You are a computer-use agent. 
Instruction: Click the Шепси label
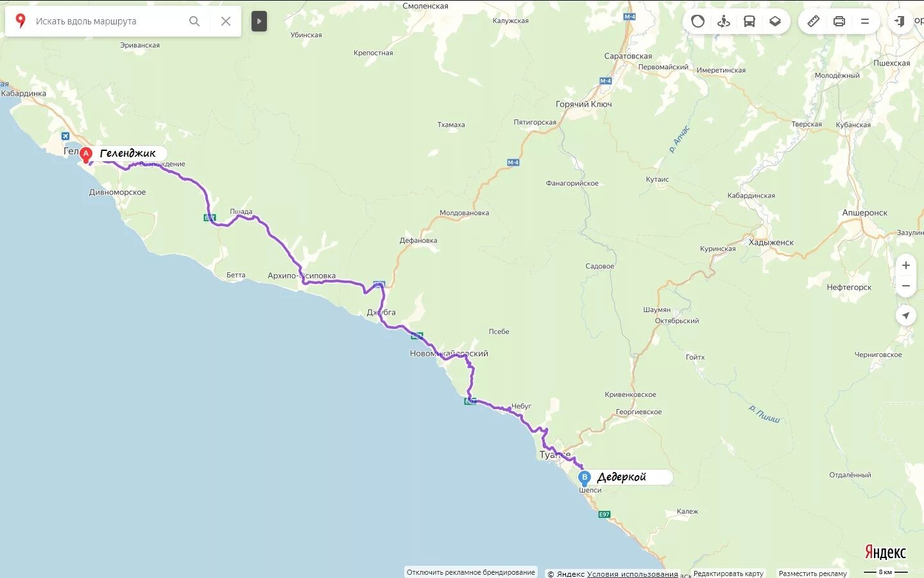coord(590,490)
